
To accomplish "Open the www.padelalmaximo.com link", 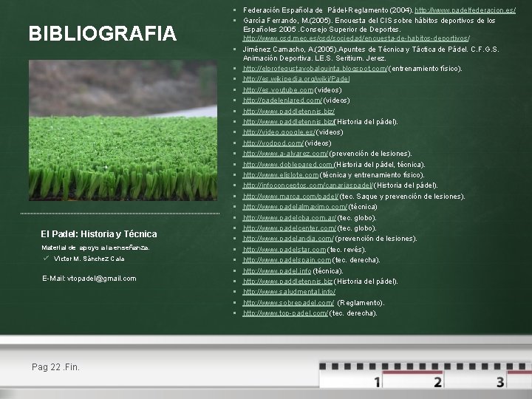I will pos(295,207).
